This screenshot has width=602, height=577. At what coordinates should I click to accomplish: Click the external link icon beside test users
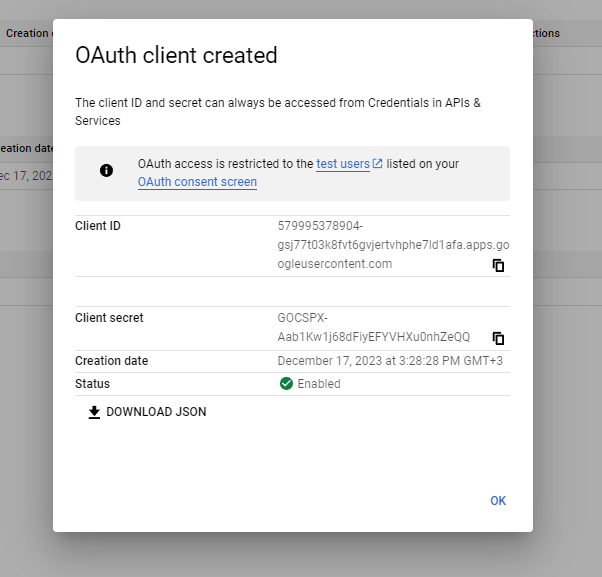[378, 164]
